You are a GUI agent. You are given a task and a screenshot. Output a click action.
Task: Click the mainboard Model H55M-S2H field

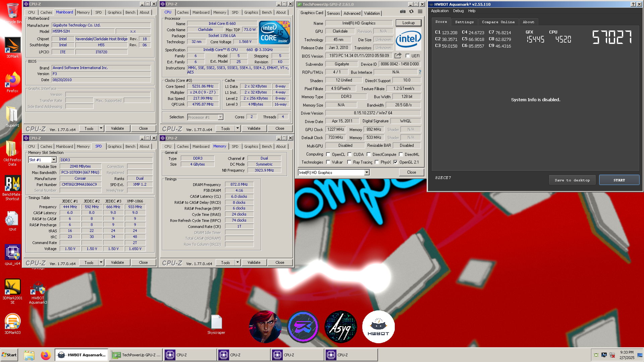click(83, 31)
